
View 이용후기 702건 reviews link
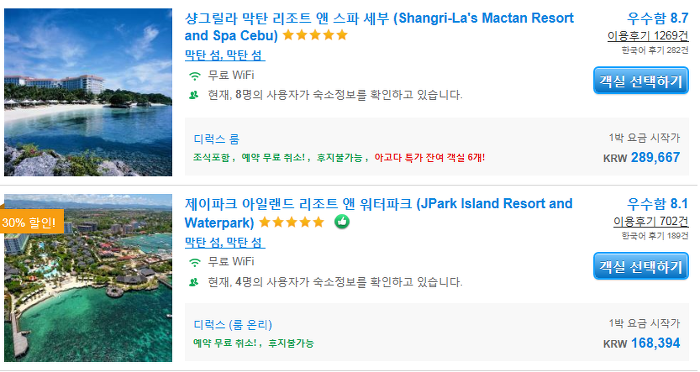[x=651, y=222]
